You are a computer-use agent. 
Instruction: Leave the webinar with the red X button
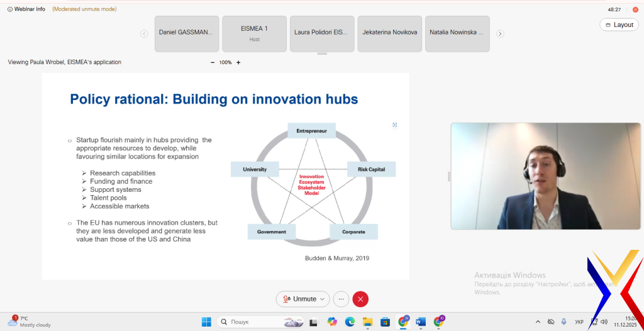pos(360,299)
